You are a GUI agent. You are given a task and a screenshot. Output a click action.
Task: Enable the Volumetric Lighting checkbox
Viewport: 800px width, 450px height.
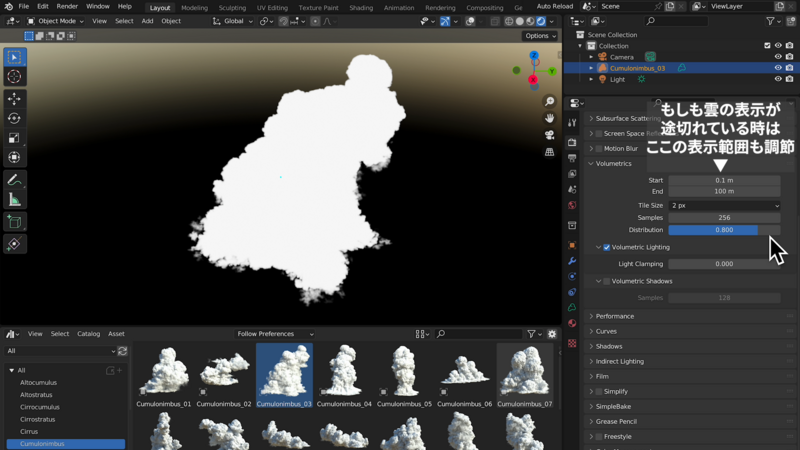(607, 247)
